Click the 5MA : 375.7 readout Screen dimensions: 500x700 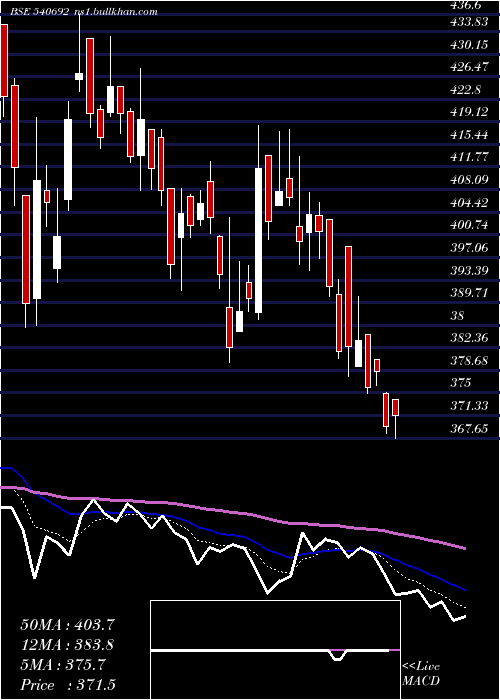(x=63, y=665)
